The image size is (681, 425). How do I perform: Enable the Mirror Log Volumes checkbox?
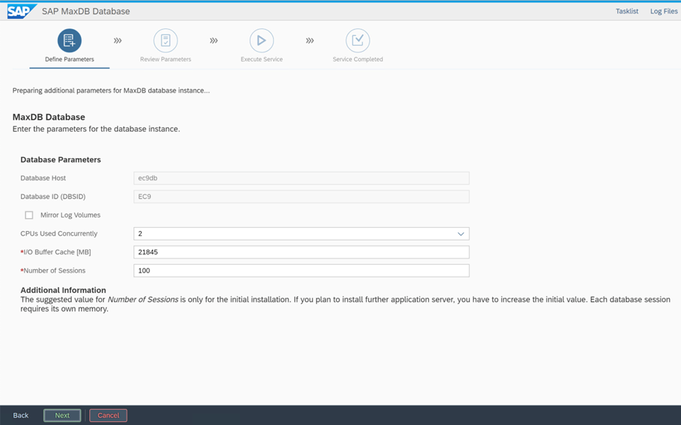click(29, 215)
